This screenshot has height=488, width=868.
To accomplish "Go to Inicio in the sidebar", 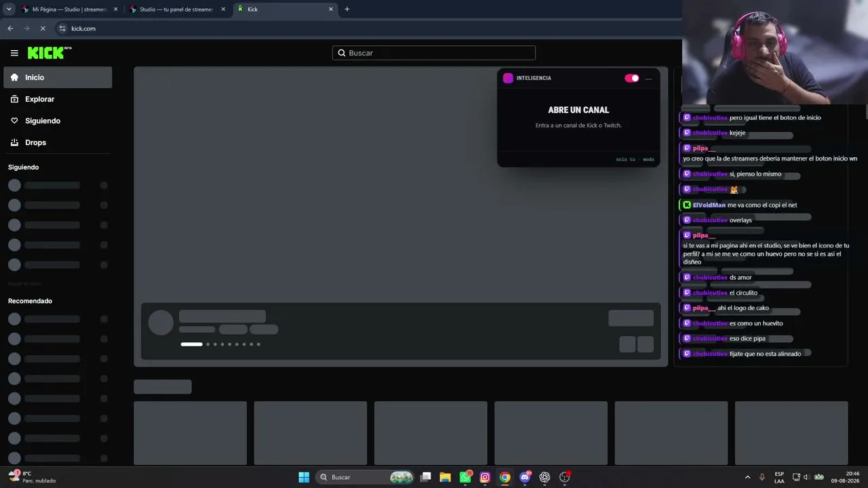I will click(58, 77).
